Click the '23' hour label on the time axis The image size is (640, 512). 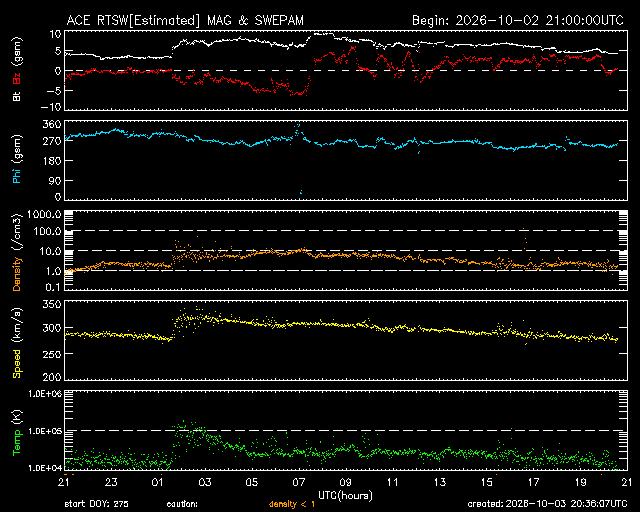click(x=111, y=483)
